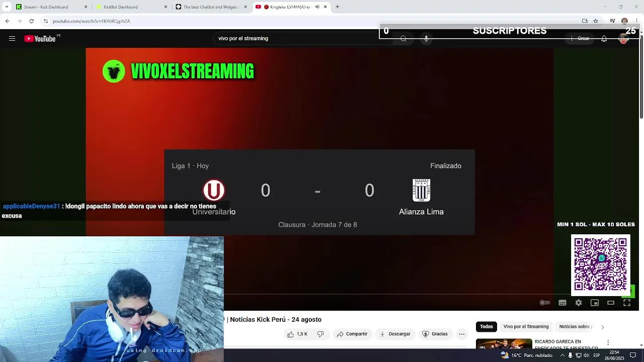Toggle subtitles on the player
This screenshot has height=362, width=644.
pos(562,303)
